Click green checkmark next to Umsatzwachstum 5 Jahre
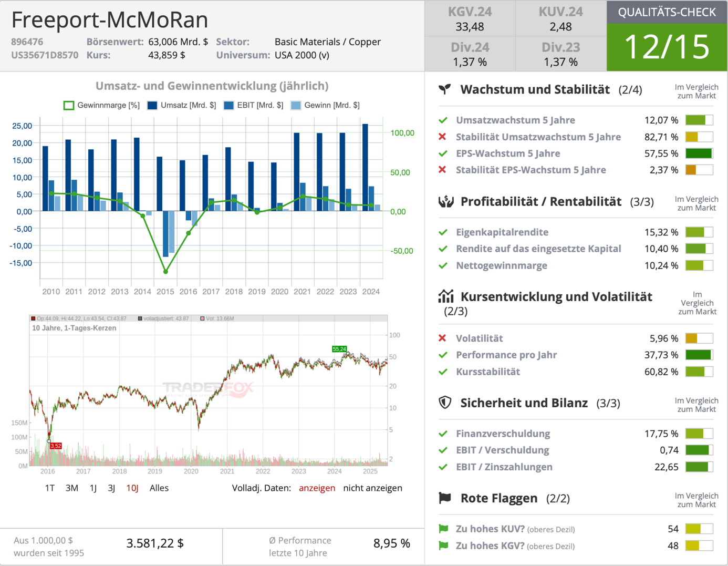The width and height of the screenshot is (728, 566). [x=443, y=120]
